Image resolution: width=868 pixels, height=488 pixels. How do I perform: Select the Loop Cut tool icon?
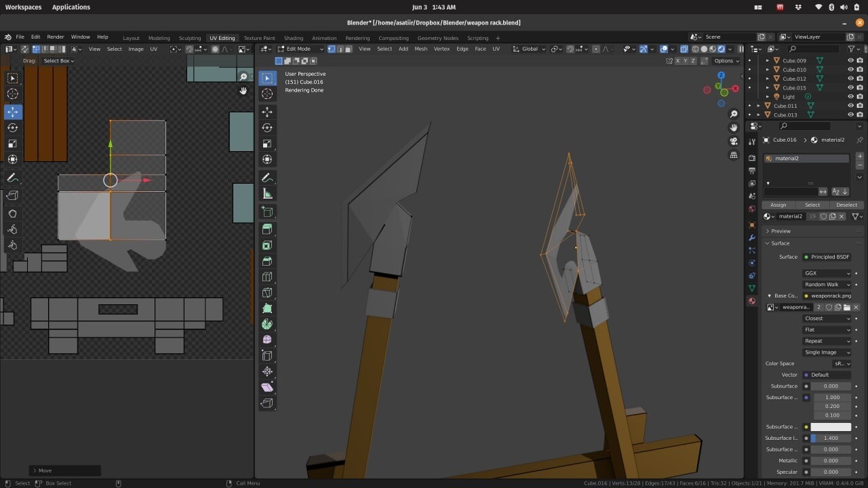click(x=267, y=277)
